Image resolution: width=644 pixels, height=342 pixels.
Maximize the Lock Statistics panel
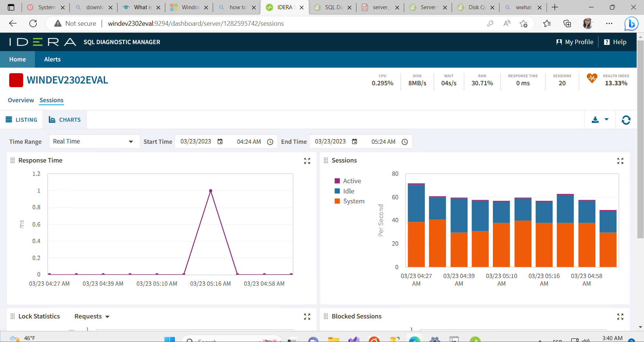(307, 317)
